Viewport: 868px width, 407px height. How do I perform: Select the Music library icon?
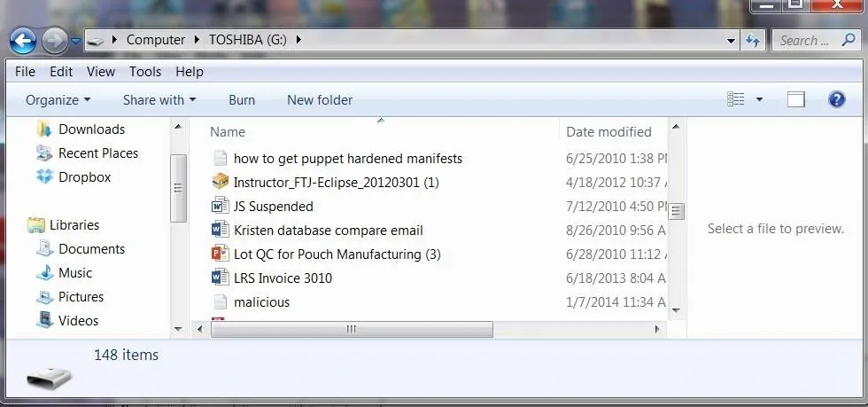click(x=44, y=273)
